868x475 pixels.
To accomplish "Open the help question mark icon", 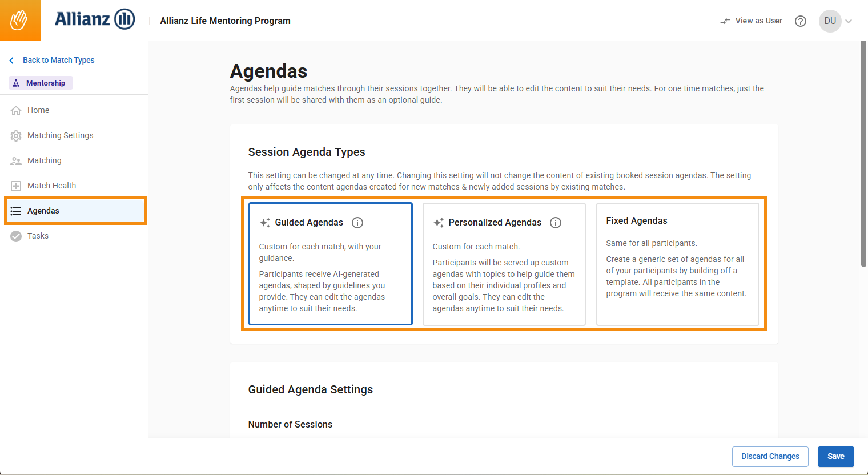I will click(800, 21).
